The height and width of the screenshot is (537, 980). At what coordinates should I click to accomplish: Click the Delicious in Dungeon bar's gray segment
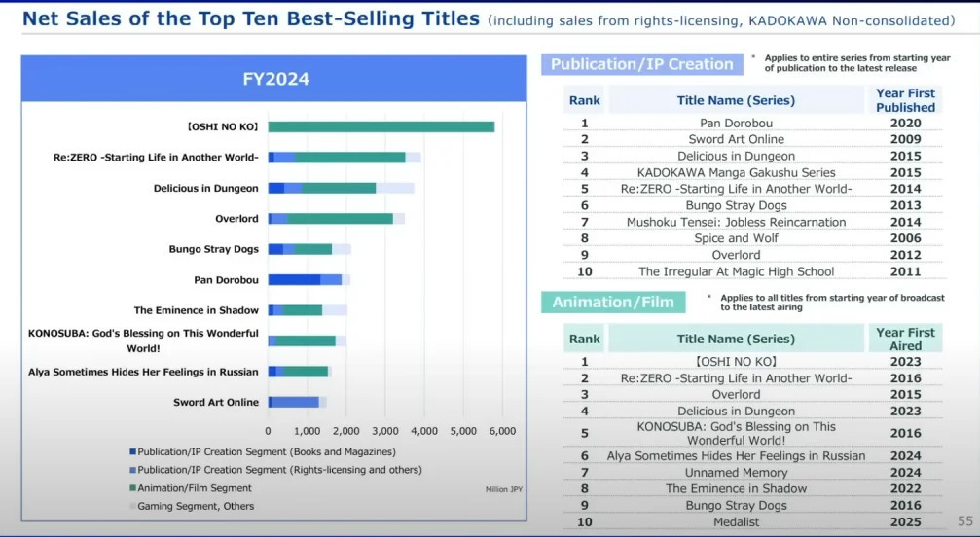(394, 188)
